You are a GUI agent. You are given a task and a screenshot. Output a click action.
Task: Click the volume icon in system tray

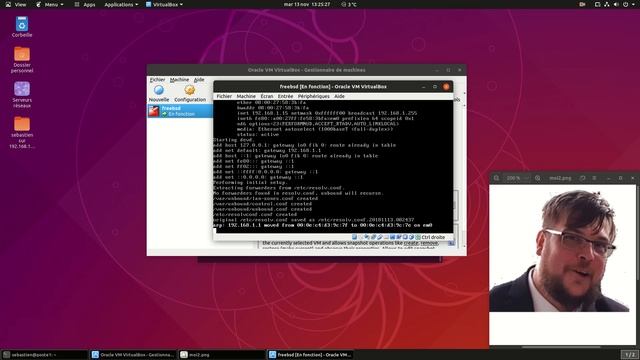click(x=616, y=4)
